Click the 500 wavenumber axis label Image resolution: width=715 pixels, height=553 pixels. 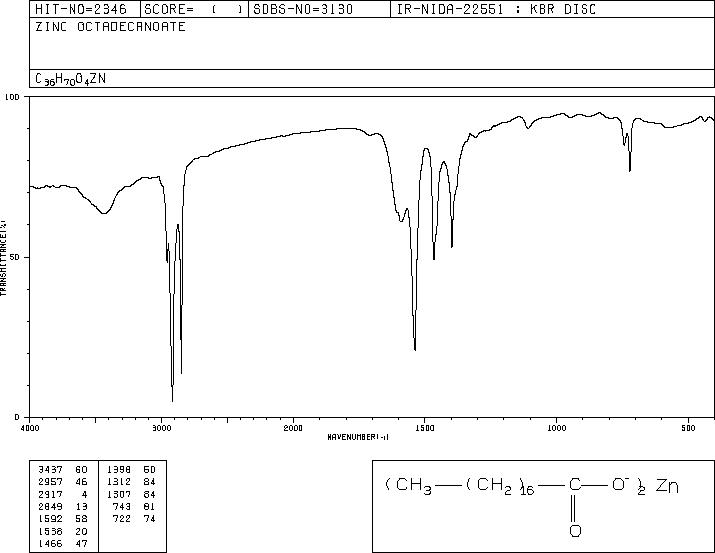pos(688,428)
